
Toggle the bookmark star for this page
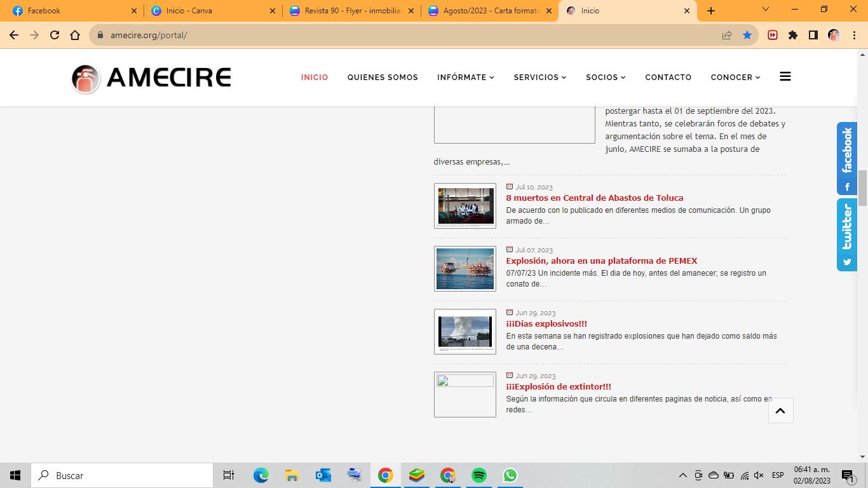tap(747, 35)
